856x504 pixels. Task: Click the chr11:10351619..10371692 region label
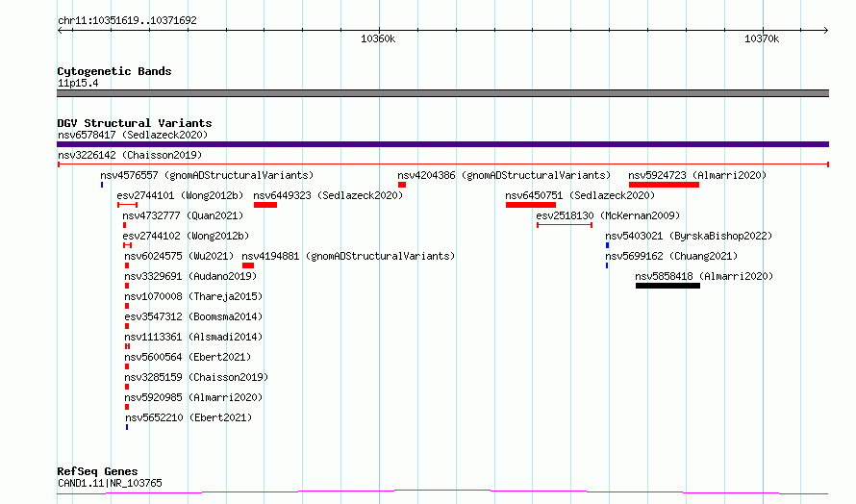click(x=127, y=20)
